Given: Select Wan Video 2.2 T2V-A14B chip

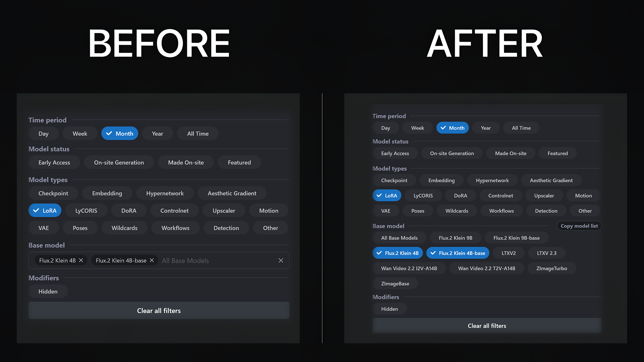Looking at the screenshot, I should coord(487,268).
